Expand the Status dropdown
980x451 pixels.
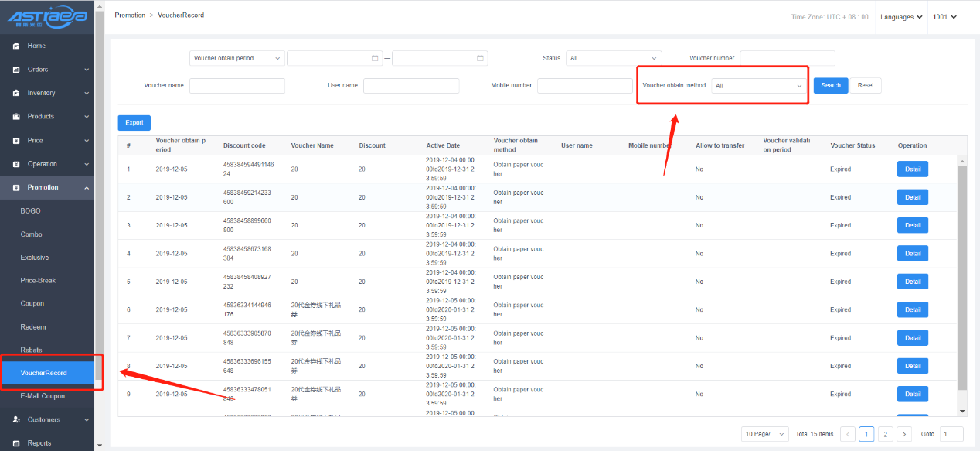[x=614, y=58]
